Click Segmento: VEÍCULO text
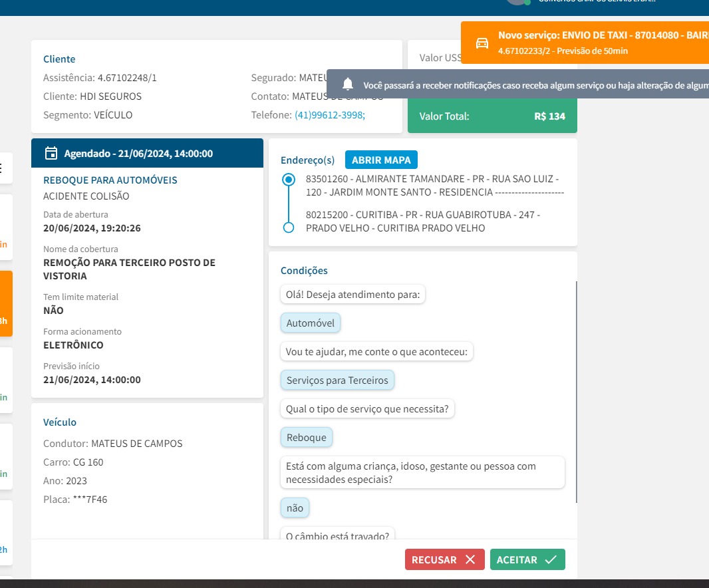 [x=88, y=115]
